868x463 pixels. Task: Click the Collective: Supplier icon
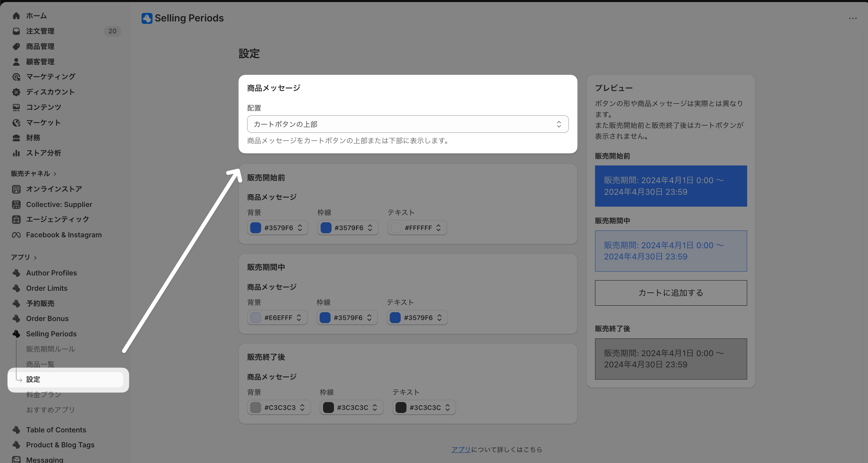coord(16,204)
